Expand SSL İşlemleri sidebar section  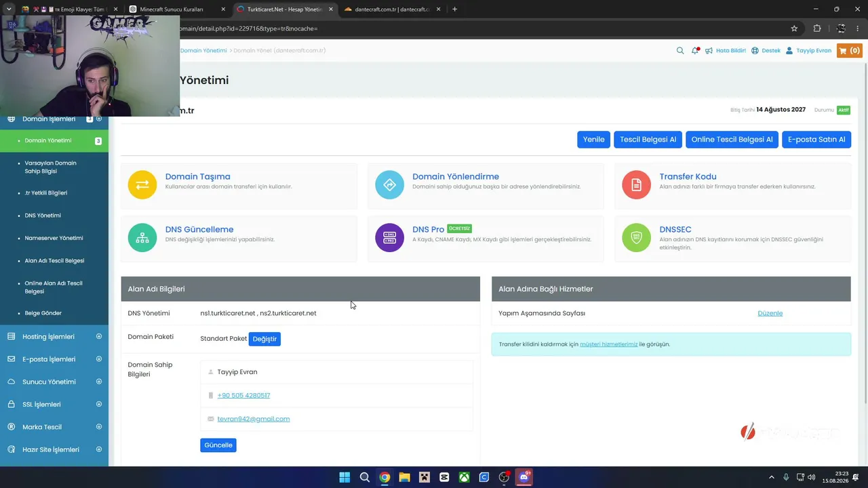[x=99, y=404]
